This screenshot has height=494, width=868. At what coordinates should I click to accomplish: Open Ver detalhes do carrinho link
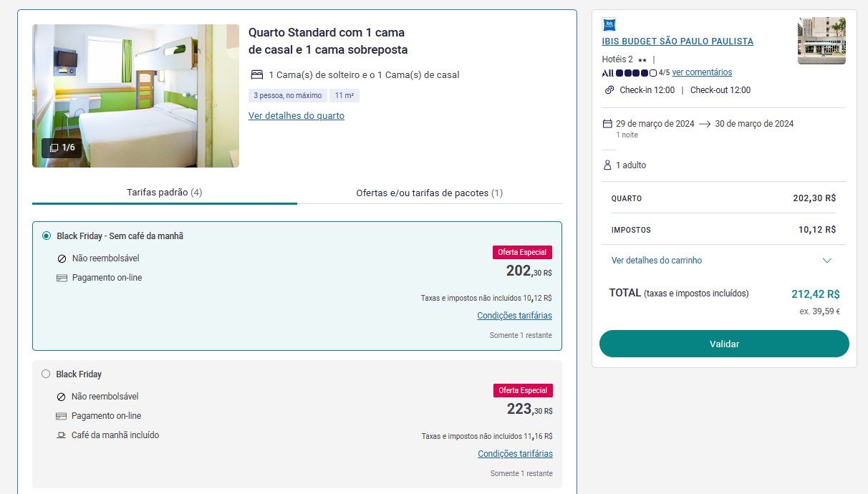point(657,261)
